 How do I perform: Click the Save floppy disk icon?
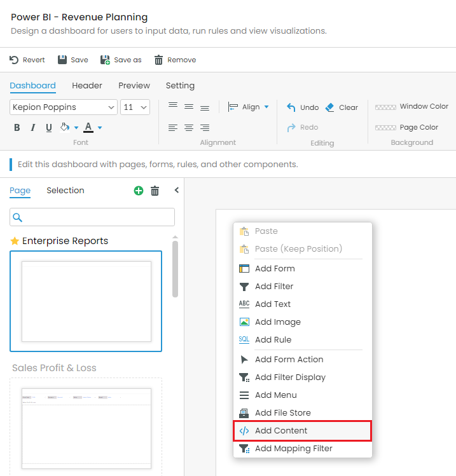tap(62, 60)
